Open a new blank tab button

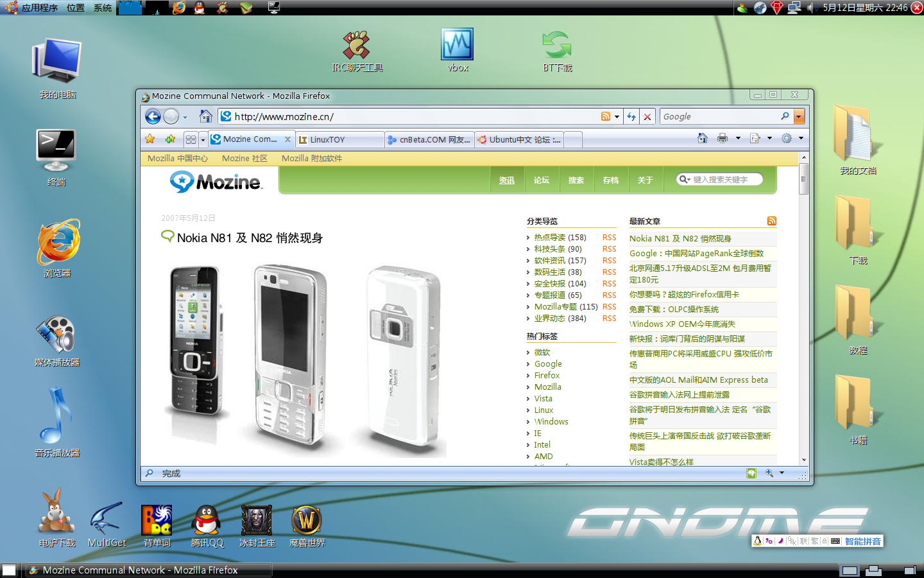pos(573,139)
